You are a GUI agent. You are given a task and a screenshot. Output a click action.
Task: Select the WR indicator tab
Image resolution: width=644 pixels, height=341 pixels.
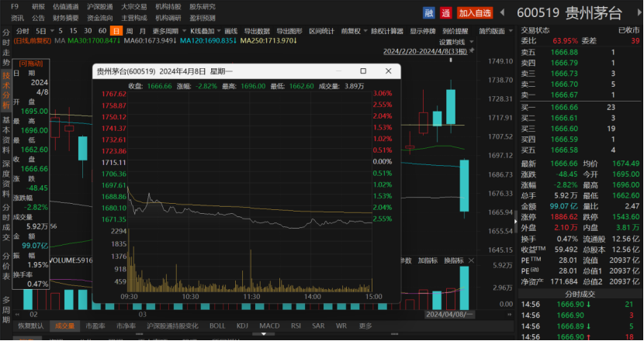[341, 325]
